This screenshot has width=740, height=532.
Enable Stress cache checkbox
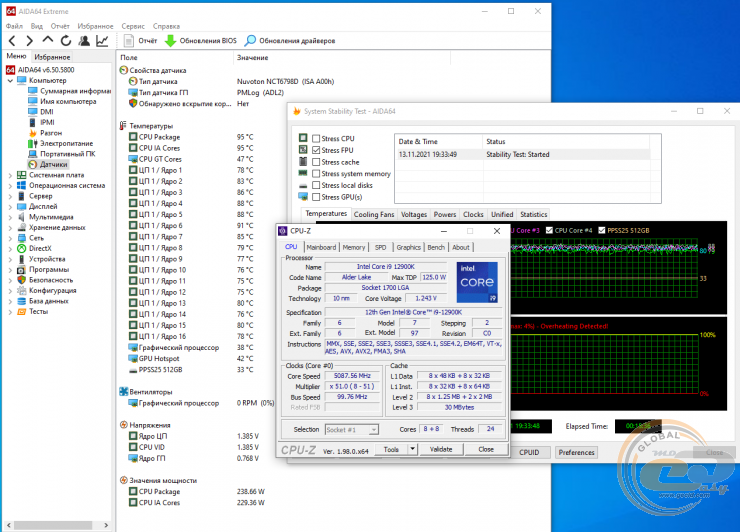coord(316,162)
